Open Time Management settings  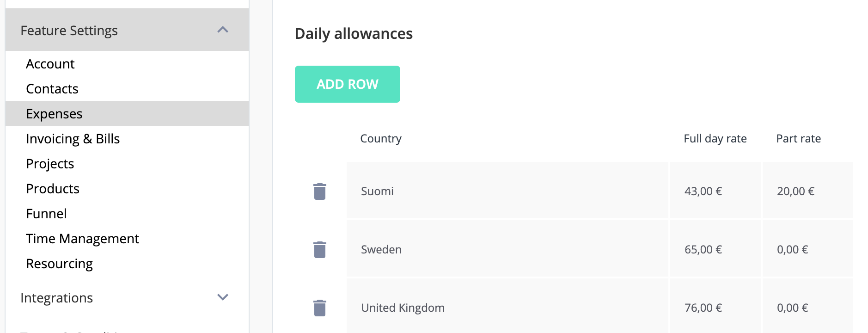click(82, 239)
